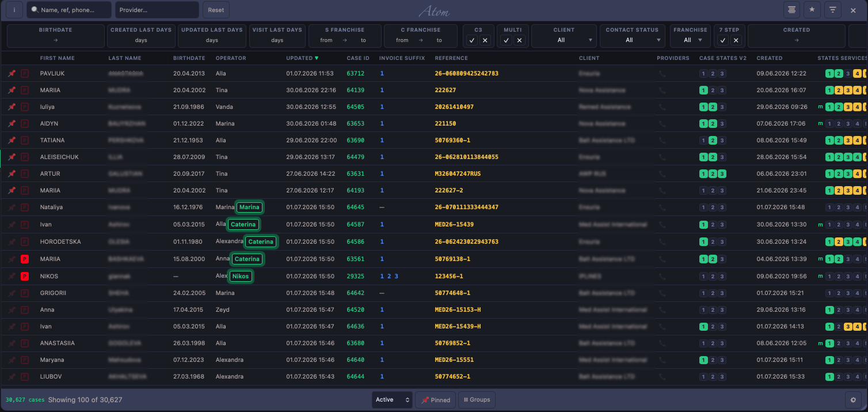Click the Reset button
This screenshot has width=868, height=412.
pos(216,10)
